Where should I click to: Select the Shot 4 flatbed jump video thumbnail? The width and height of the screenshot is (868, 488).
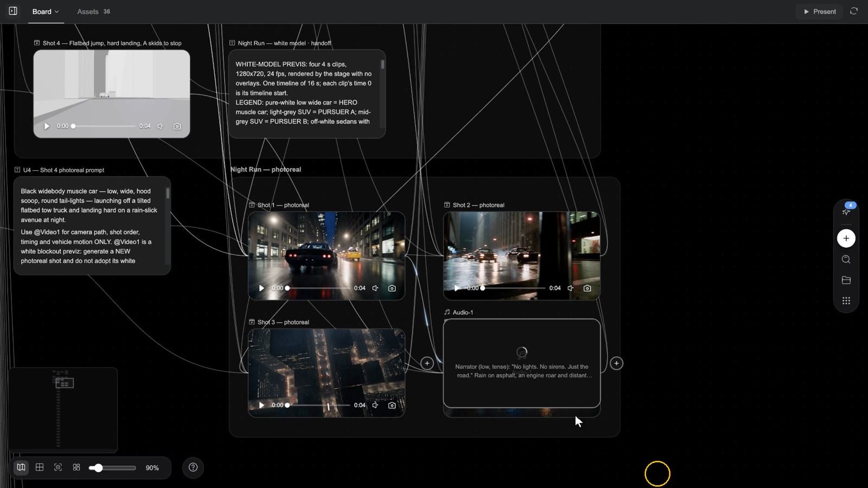coord(112,93)
